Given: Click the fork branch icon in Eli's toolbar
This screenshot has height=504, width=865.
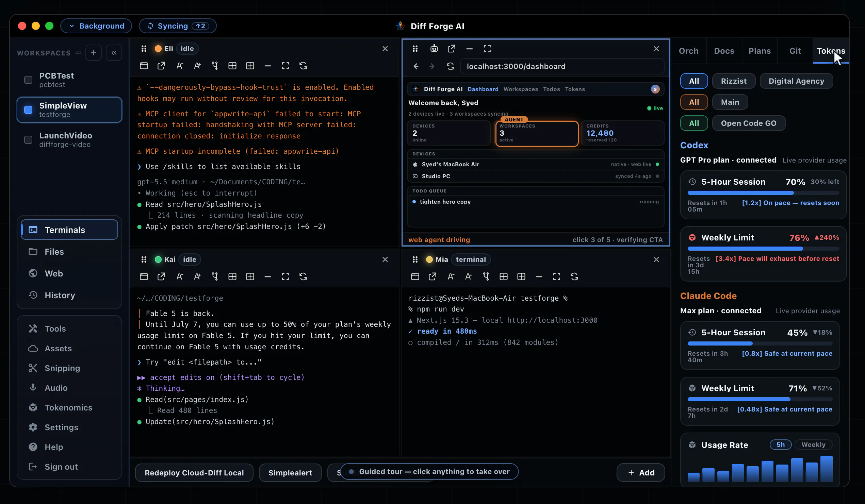Looking at the screenshot, I should (215, 66).
